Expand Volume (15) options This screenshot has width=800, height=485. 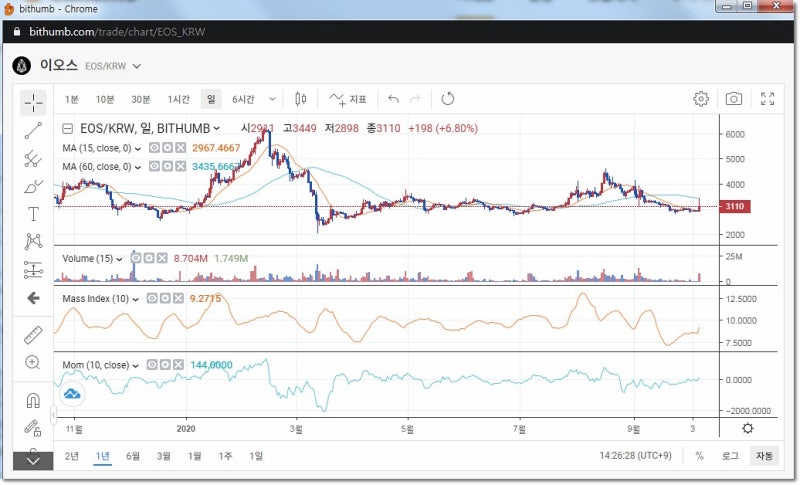119,259
